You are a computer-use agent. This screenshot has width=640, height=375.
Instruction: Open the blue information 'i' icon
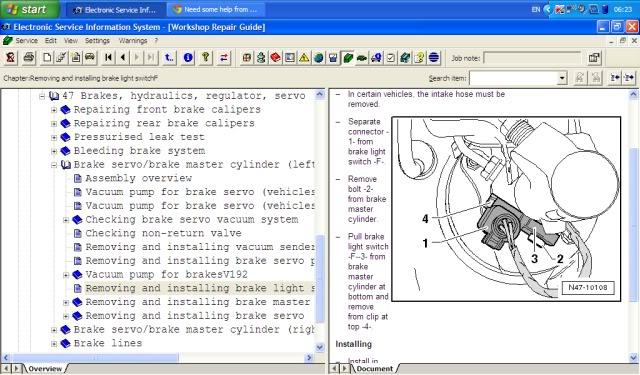click(188, 58)
